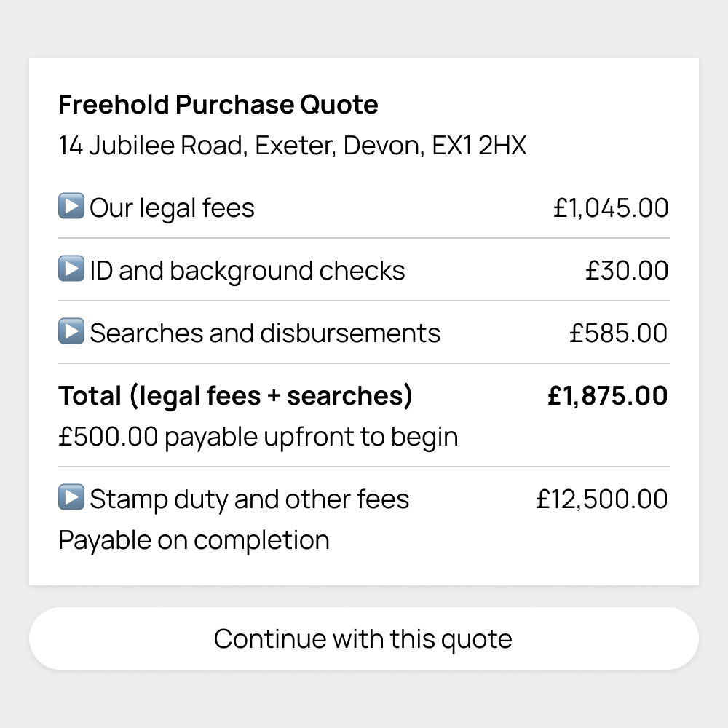Expand ID and background checks details
The width and height of the screenshot is (728, 728).
click(x=247, y=271)
